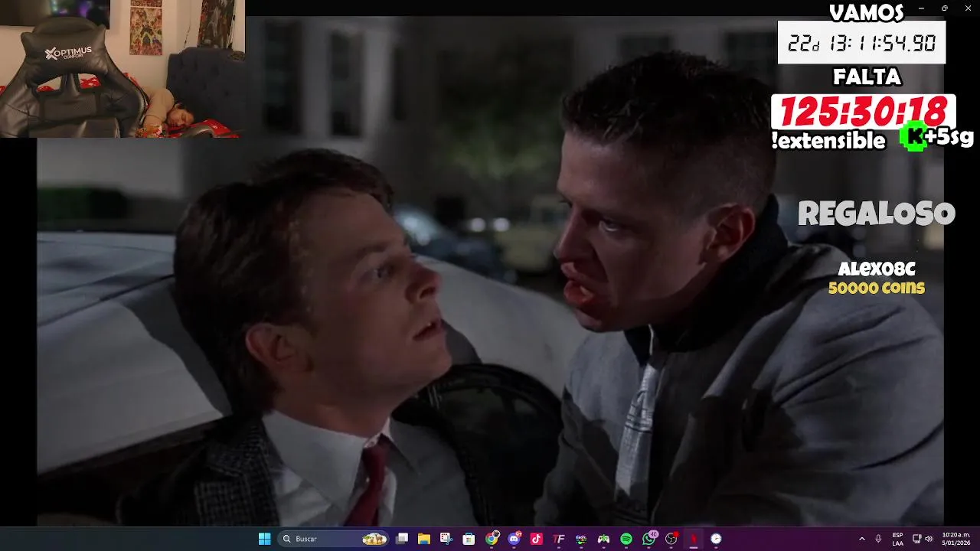Open Spotify from the taskbar
The image size is (980, 551).
point(626,539)
